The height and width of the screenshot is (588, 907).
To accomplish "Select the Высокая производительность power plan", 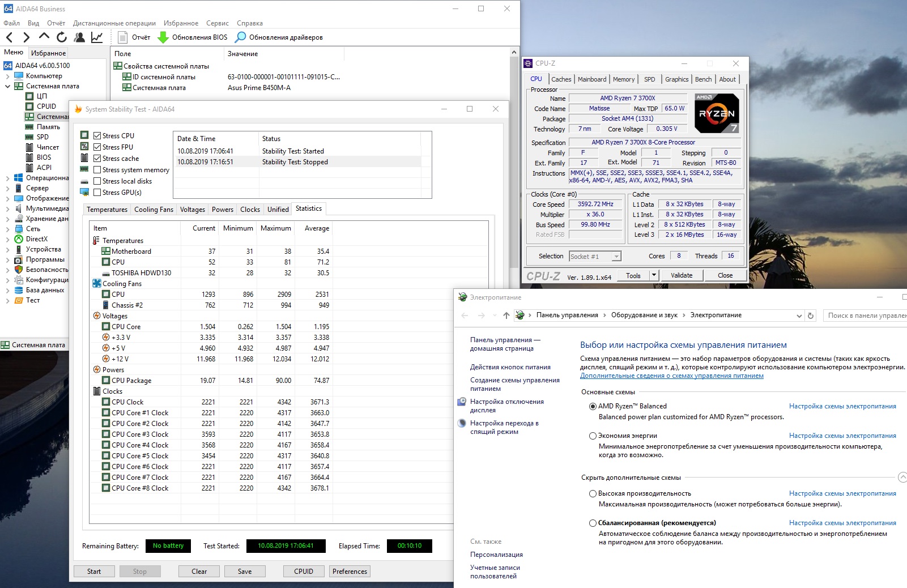I will (593, 493).
